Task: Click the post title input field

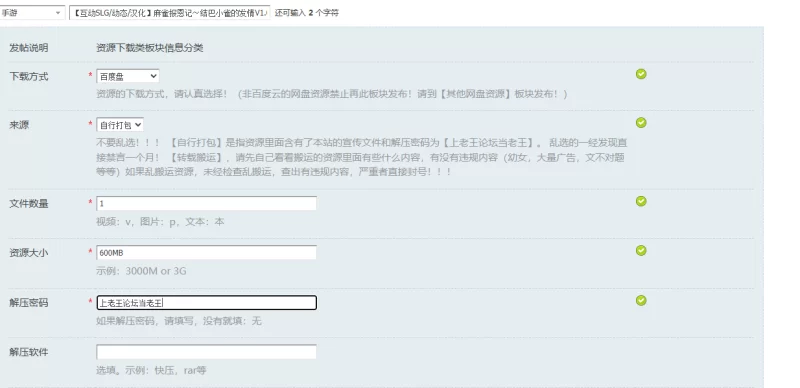Action: click(x=169, y=13)
